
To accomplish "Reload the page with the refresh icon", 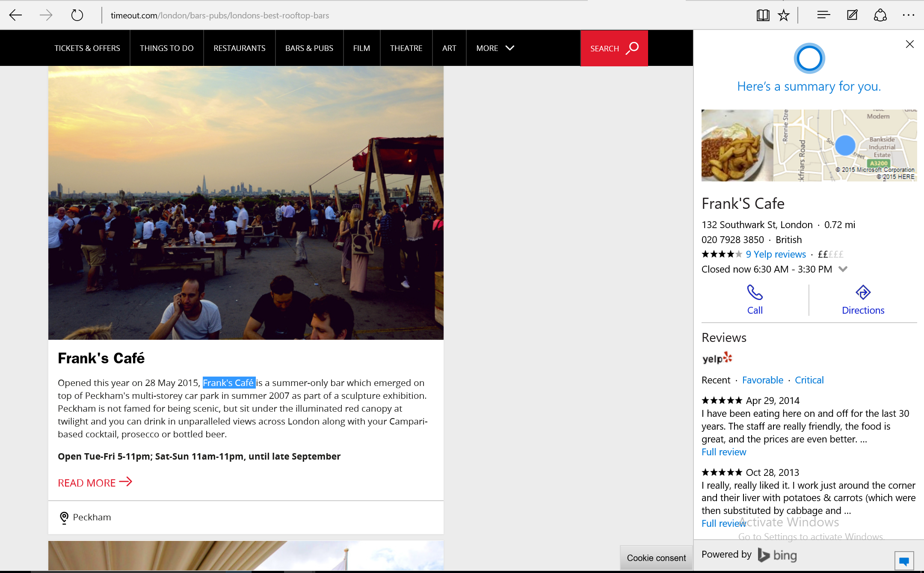I will click(77, 15).
